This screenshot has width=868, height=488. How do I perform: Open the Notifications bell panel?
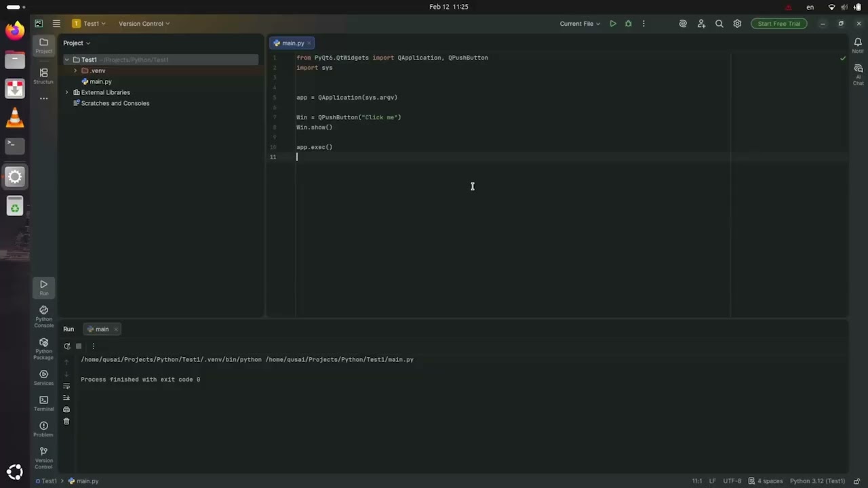coord(858,45)
